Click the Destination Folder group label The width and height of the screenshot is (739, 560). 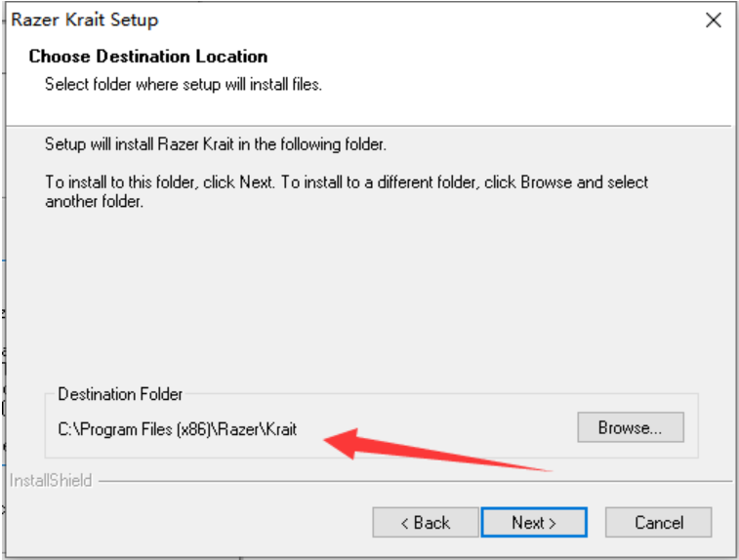120,394
